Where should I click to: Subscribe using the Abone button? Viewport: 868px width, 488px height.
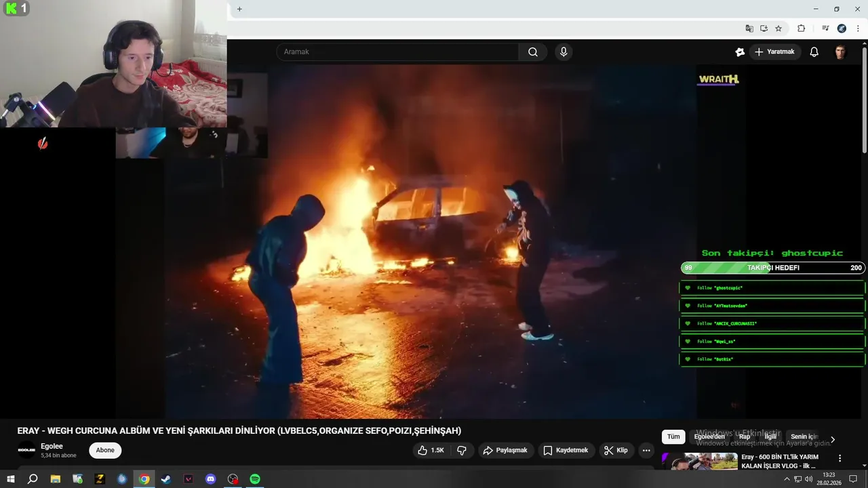click(105, 450)
